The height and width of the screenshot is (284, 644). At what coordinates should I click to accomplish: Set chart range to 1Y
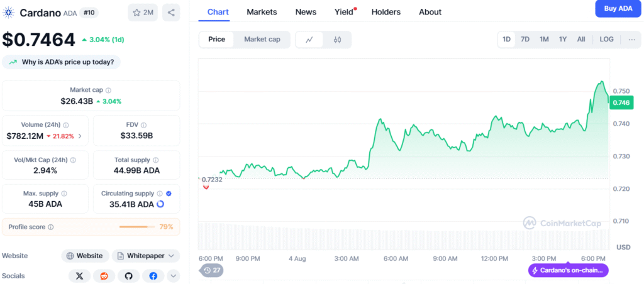point(563,40)
